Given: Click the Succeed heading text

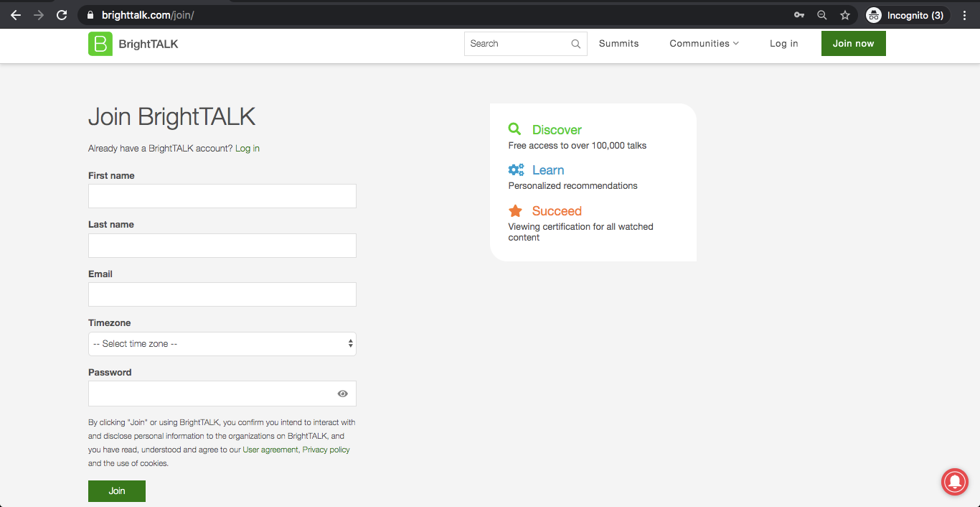Looking at the screenshot, I should (x=557, y=211).
